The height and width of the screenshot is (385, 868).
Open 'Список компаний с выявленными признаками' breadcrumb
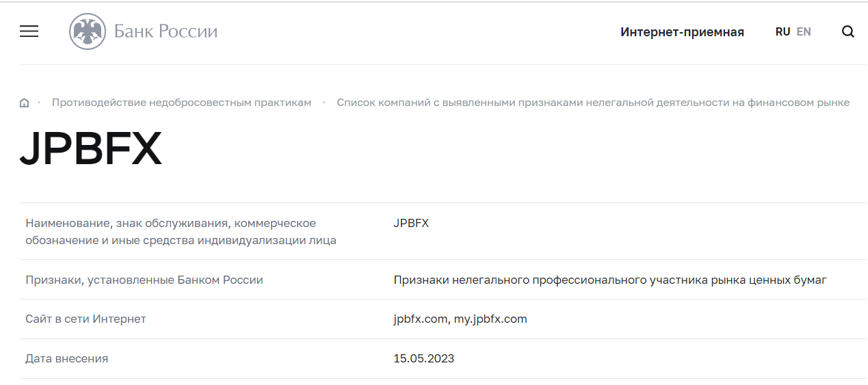tap(593, 103)
